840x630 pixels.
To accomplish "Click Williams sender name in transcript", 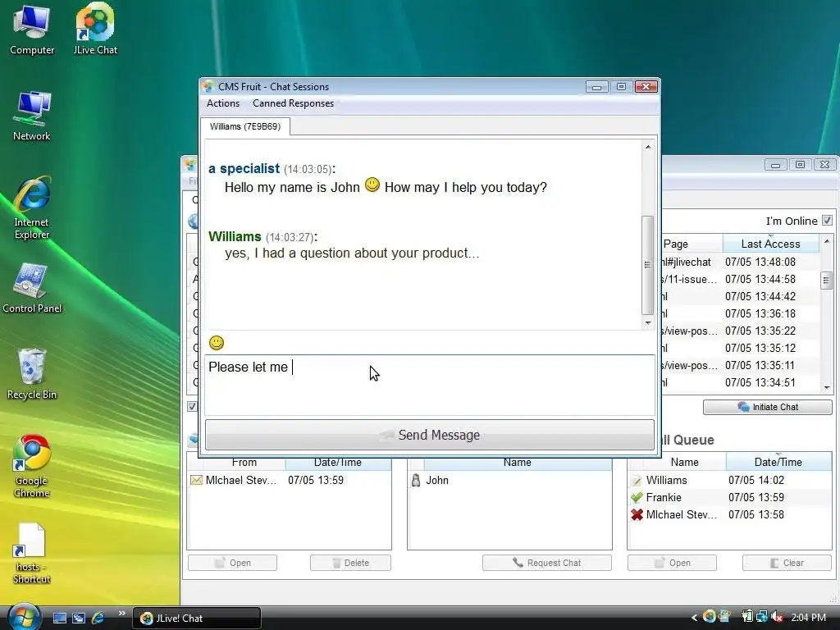I will point(235,237).
